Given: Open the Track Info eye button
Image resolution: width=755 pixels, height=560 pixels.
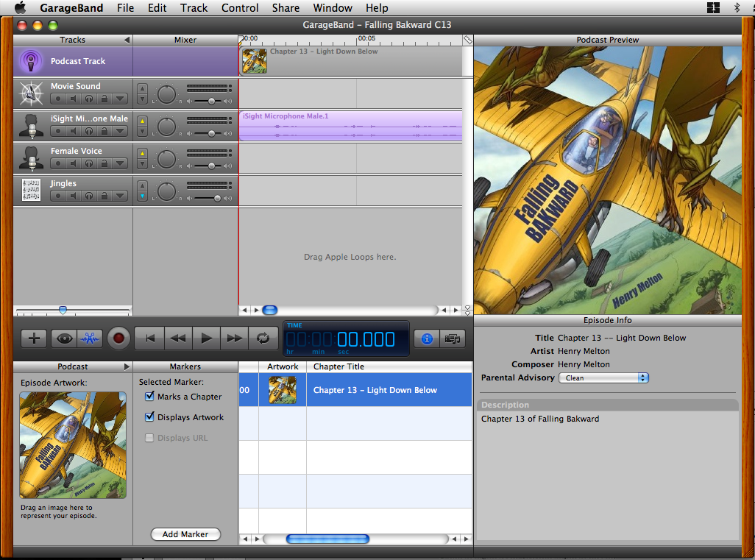Looking at the screenshot, I should pyautogui.click(x=65, y=339).
